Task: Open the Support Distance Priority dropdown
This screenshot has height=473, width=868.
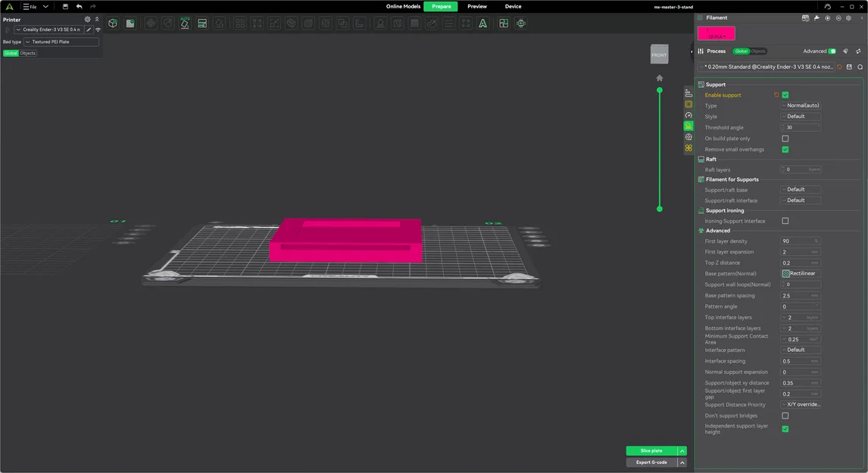Action: pyautogui.click(x=801, y=404)
